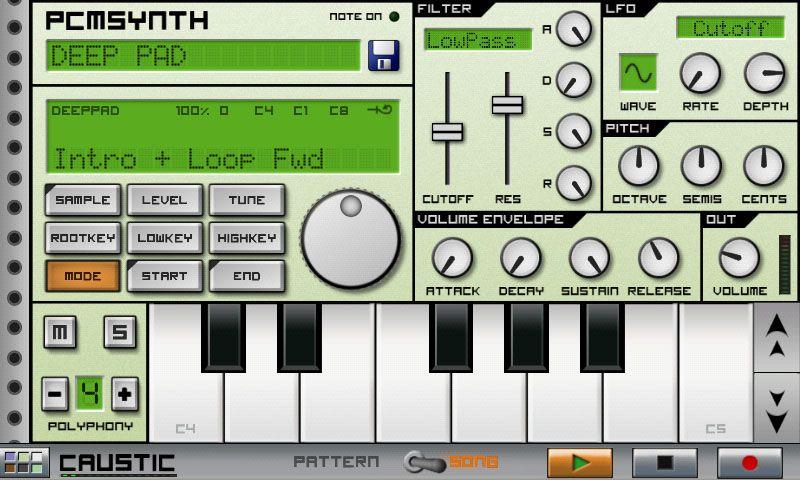Select the LFO sine wave icon
This screenshot has width=800, height=480.
(638, 72)
